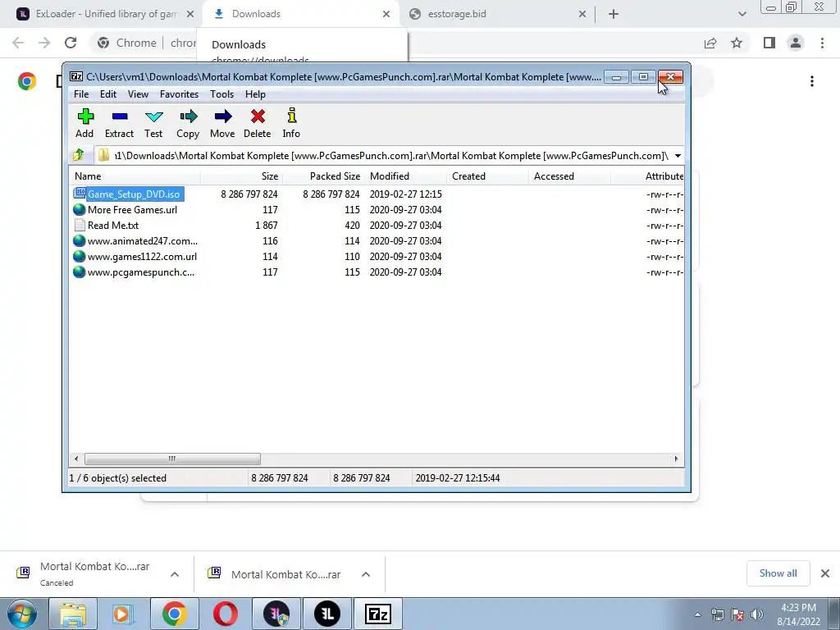Close the Downloads tab
Viewport: 840px width, 630px height.
tap(386, 14)
